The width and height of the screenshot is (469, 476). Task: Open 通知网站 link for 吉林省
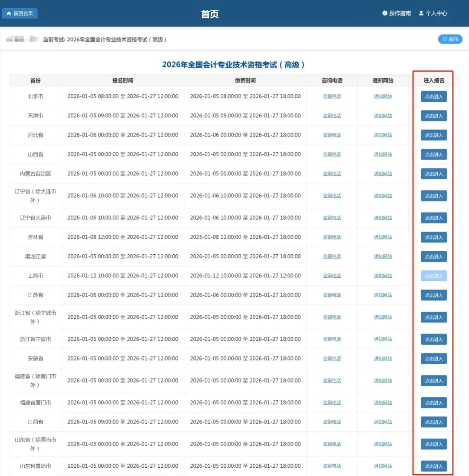pyautogui.click(x=383, y=237)
